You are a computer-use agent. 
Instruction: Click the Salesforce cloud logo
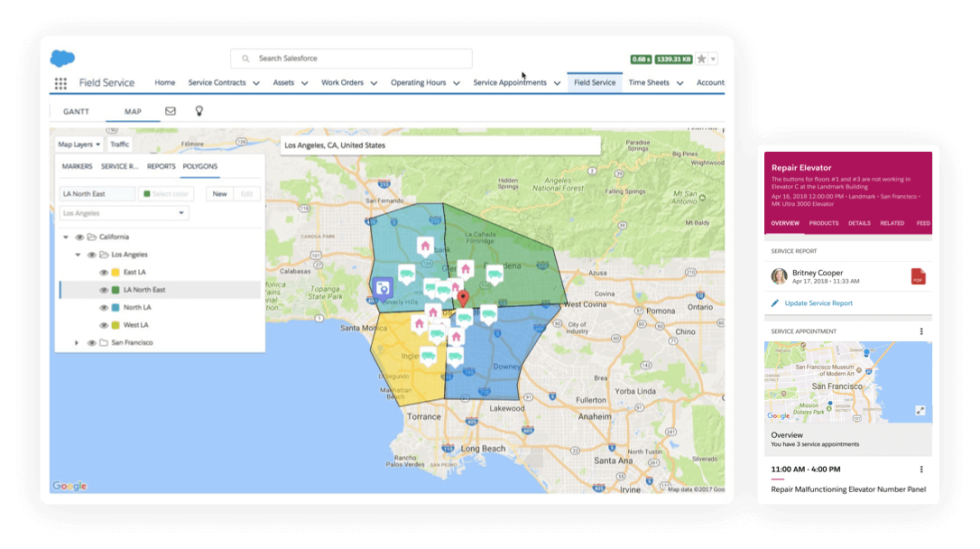[62, 58]
